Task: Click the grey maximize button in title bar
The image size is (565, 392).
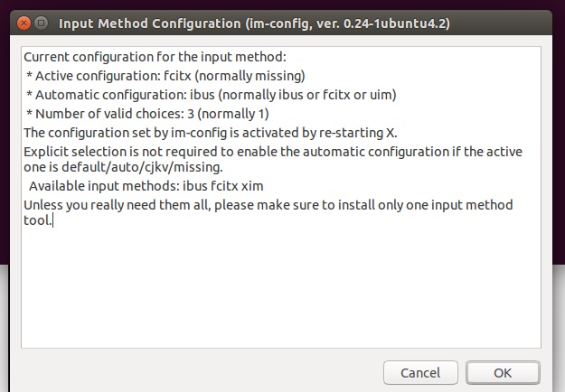Action: (41, 23)
